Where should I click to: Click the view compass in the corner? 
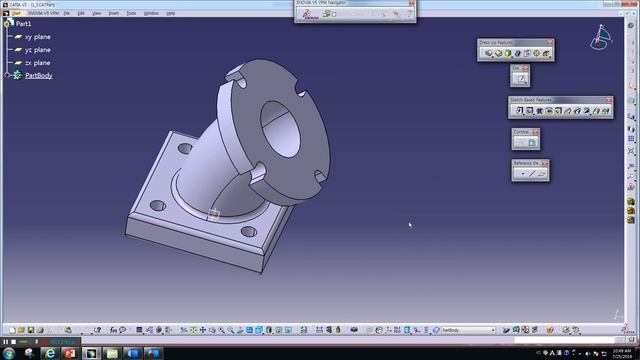[600, 37]
